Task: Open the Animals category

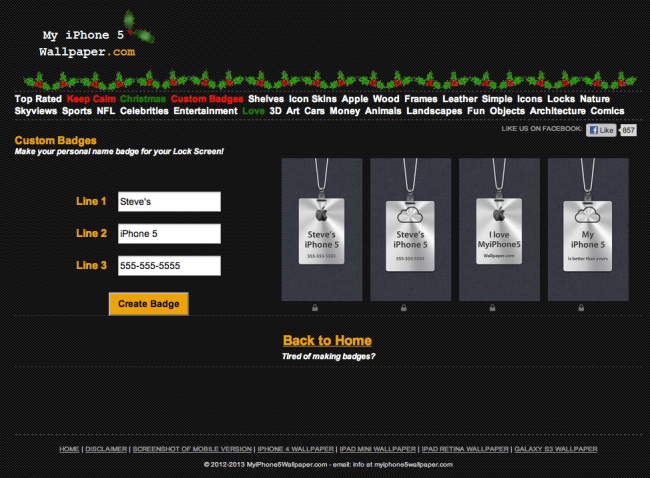Action: tap(383, 111)
